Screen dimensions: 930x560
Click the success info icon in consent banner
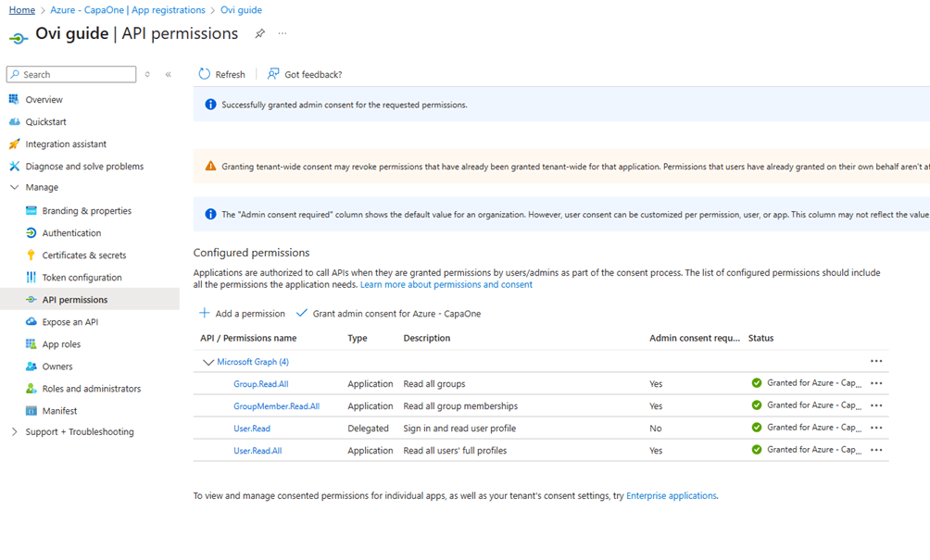coord(210,105)
